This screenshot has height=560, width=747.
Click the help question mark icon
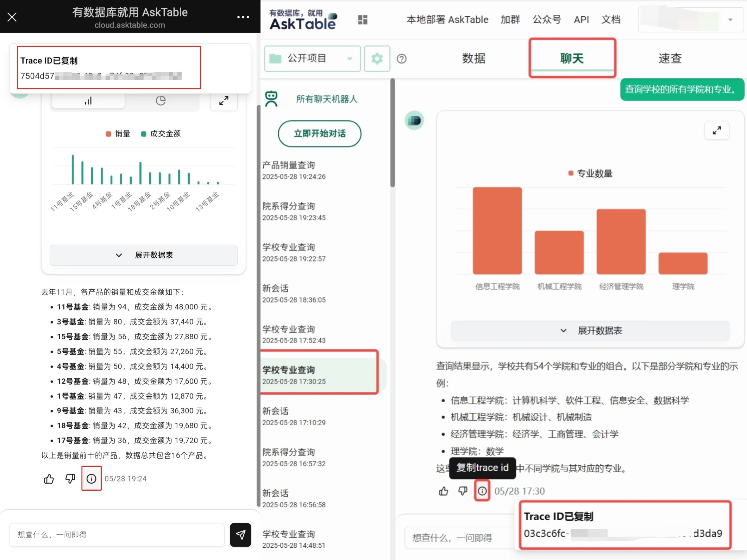(401, 59)
